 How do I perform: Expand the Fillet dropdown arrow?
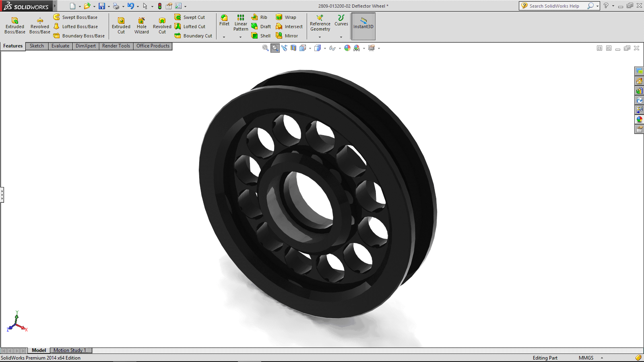224,37
